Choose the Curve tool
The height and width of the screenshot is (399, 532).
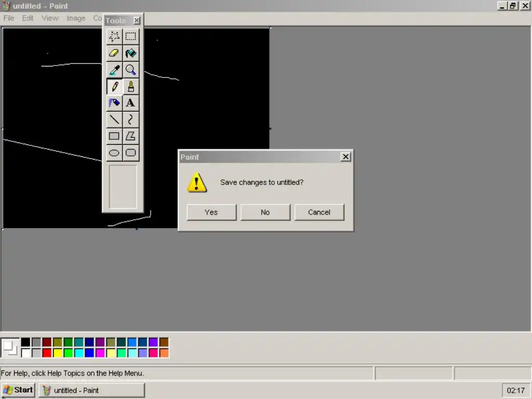(x=130, y=119)
